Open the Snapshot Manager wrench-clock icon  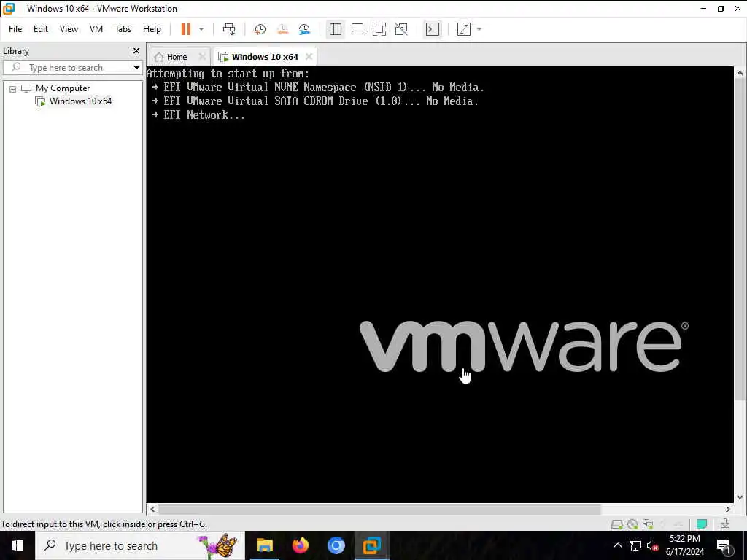pos(304,29)
